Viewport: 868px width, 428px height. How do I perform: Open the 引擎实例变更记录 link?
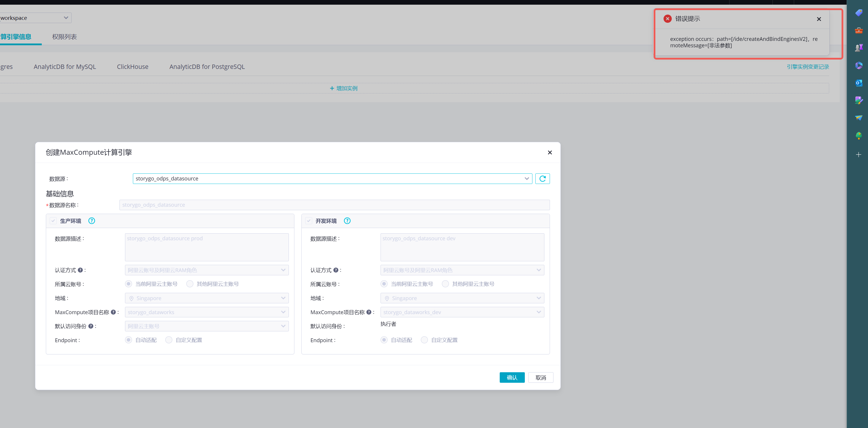point(808,67)
